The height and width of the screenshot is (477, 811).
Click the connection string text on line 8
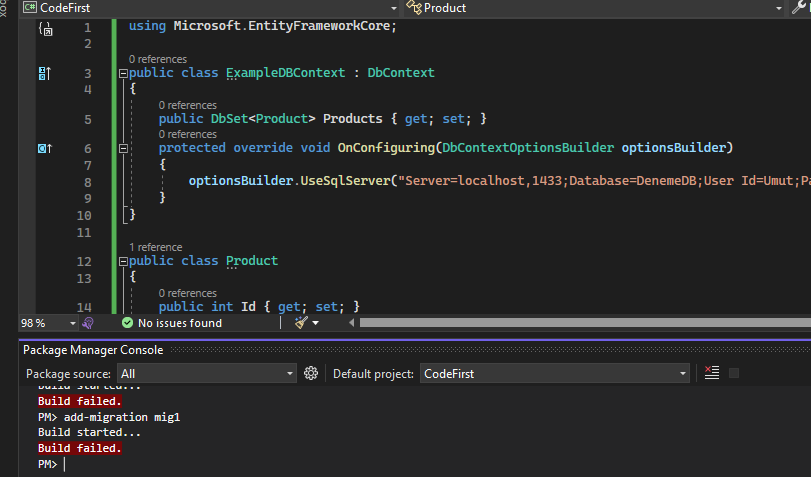tap(604, 181)
